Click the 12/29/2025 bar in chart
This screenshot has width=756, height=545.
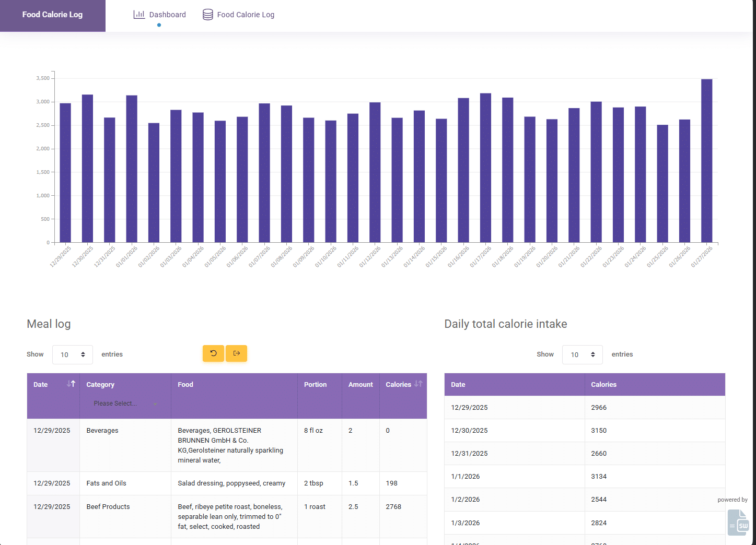(65, 173)
